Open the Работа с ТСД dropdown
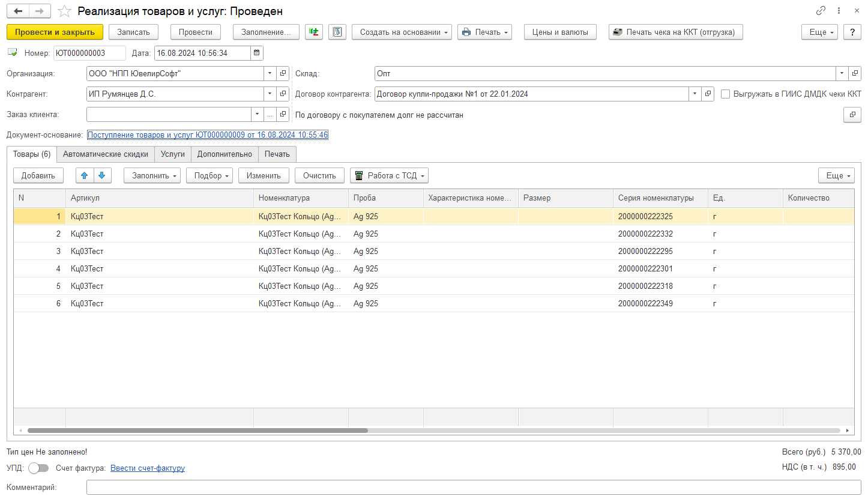This screenshot has width=868, height=499. pyautogui.click(x=389, y=175)
